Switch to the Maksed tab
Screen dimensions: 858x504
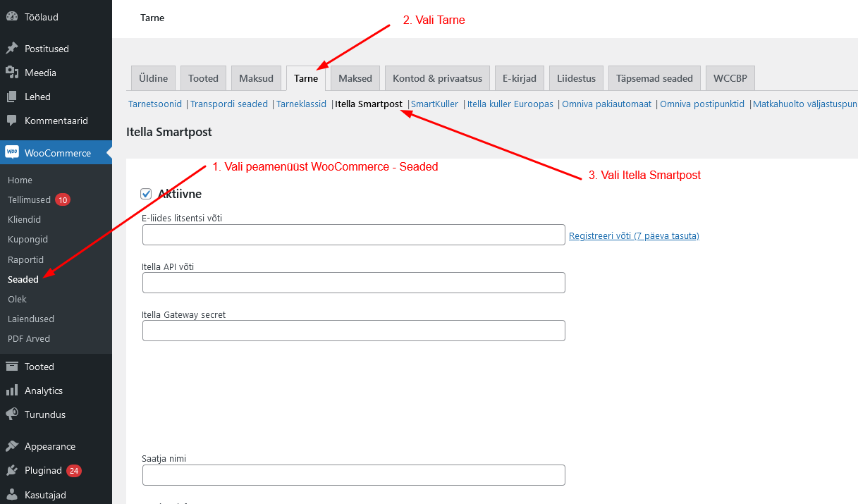pyautogui.click(x=356, y=78)
